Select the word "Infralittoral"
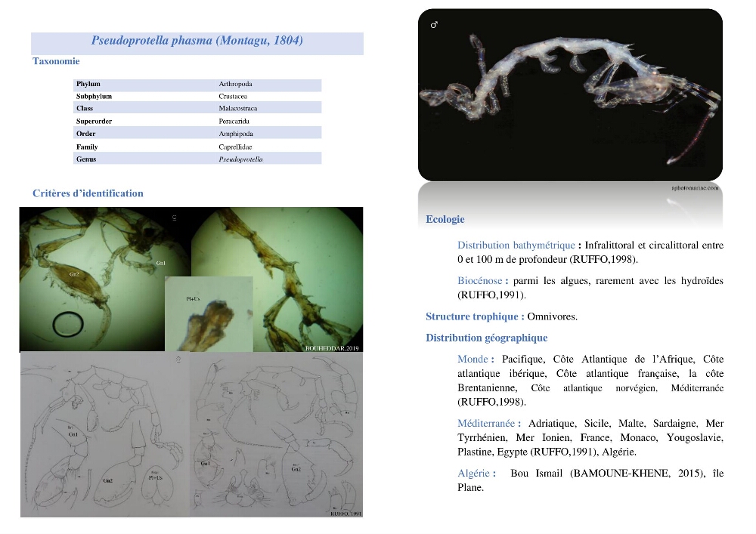Viewport: 756px width, 534px height. (x=610, y=245)
